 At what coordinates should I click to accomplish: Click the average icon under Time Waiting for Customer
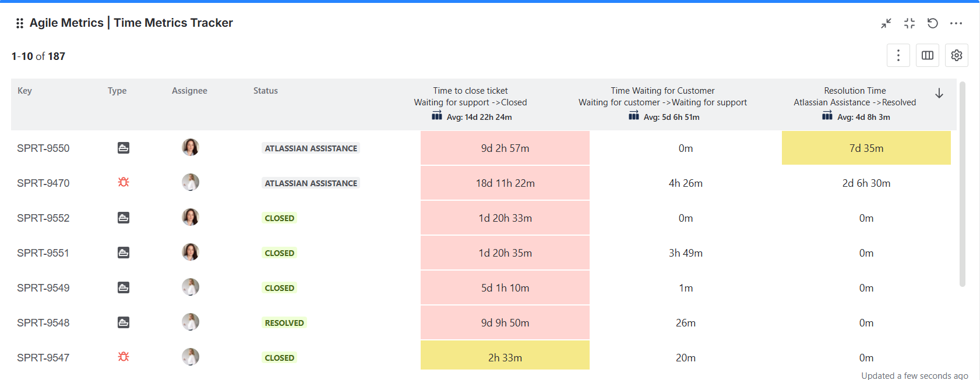[634, 116]
